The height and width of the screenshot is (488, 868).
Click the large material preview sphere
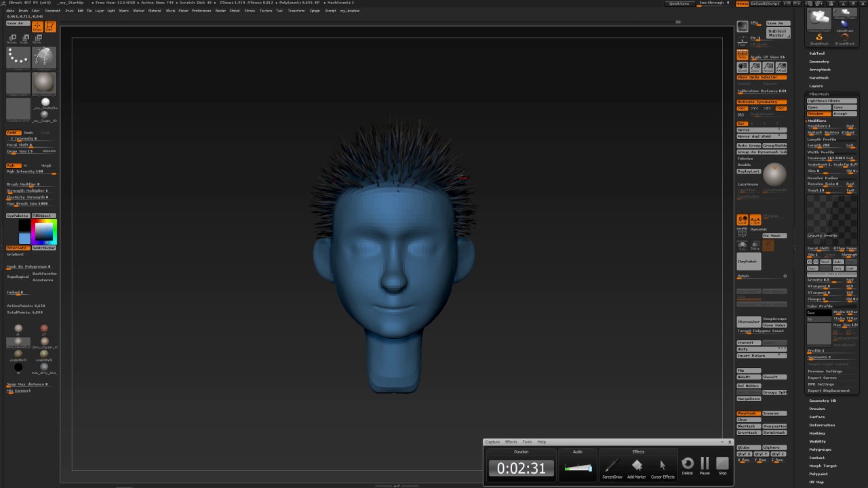coord(774,175)
